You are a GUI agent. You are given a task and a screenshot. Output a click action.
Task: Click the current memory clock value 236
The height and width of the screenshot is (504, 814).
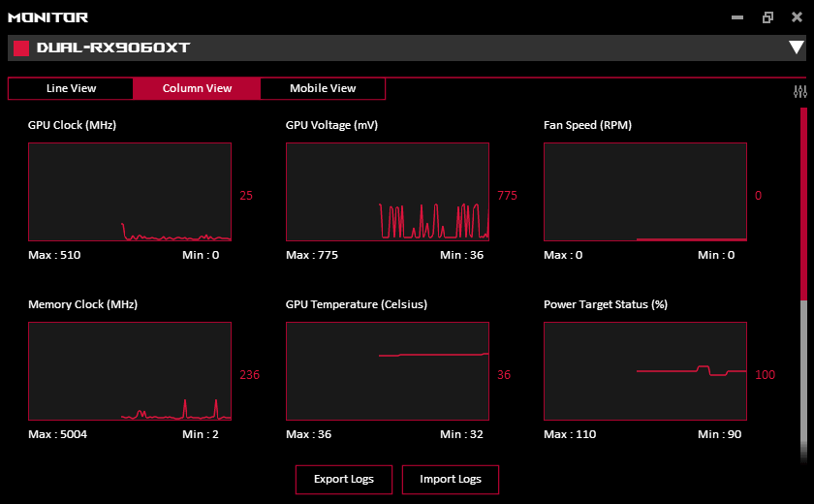click(250, 375)
